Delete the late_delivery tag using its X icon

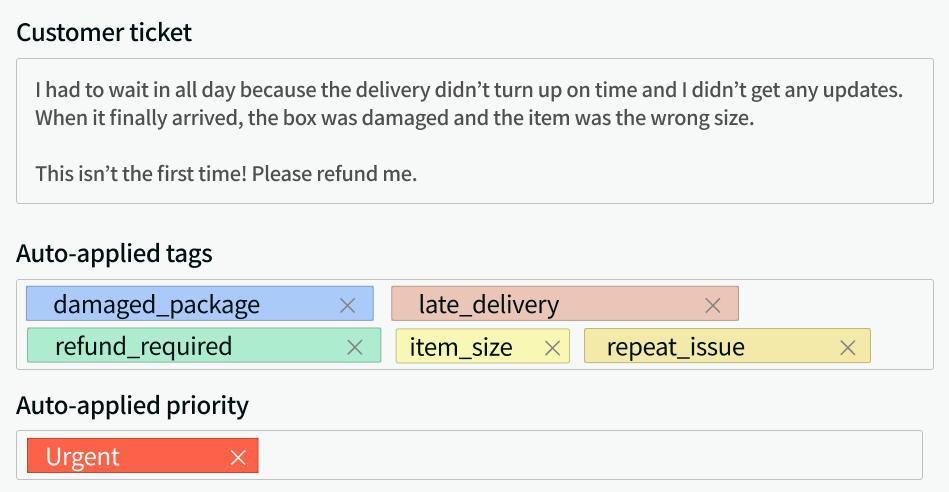pos(713,305)
